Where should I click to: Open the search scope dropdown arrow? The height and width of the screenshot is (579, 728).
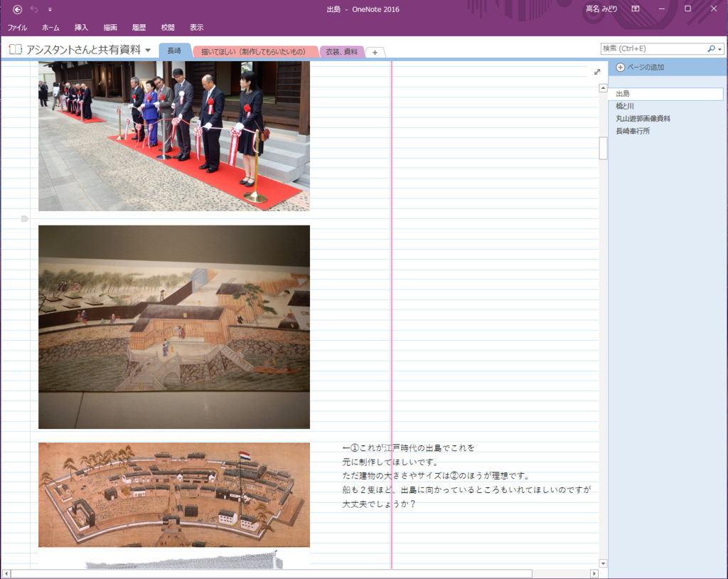719,49
